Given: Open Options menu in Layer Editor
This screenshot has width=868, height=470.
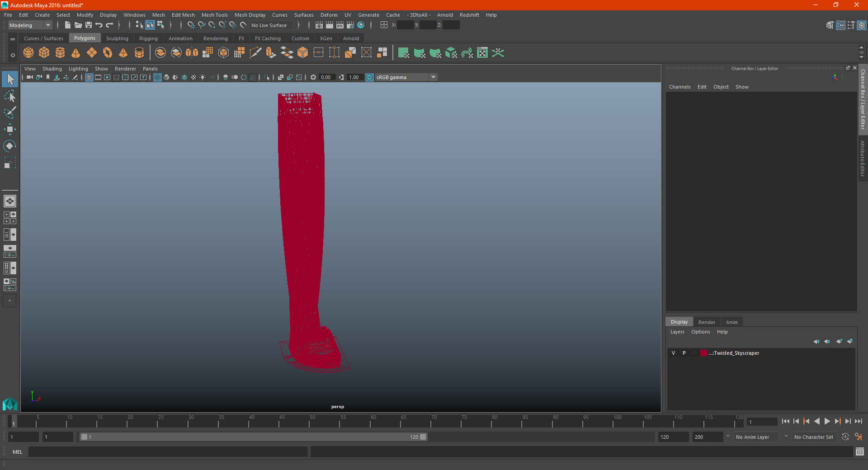Looking at the screenshot, I should pos(700,332).
